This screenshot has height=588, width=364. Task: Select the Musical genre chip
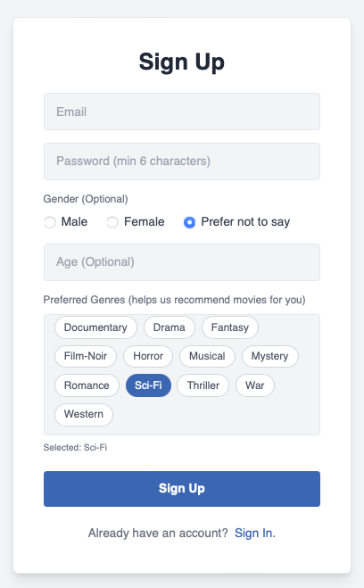[x=207, y=356]
